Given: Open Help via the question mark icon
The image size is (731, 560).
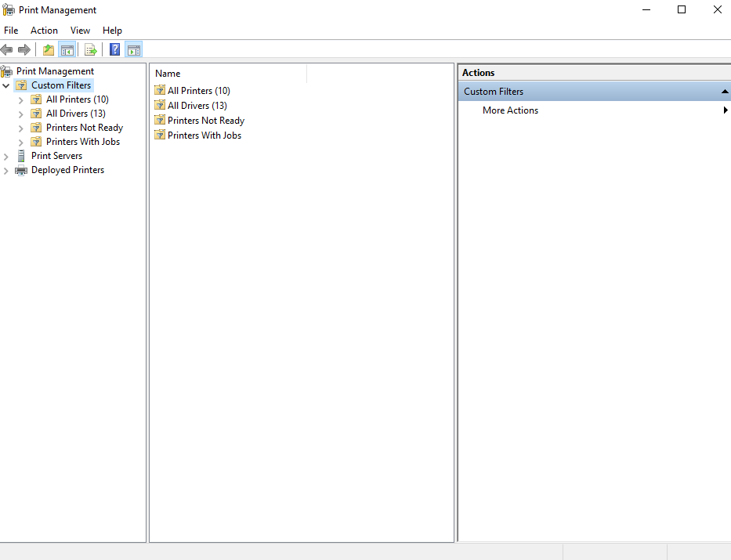Looking at the screenshot, I should tap(114, 49).
